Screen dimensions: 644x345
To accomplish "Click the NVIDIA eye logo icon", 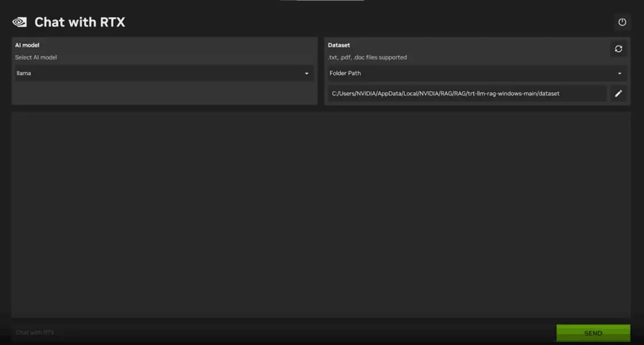I will [x=20, y=22].
